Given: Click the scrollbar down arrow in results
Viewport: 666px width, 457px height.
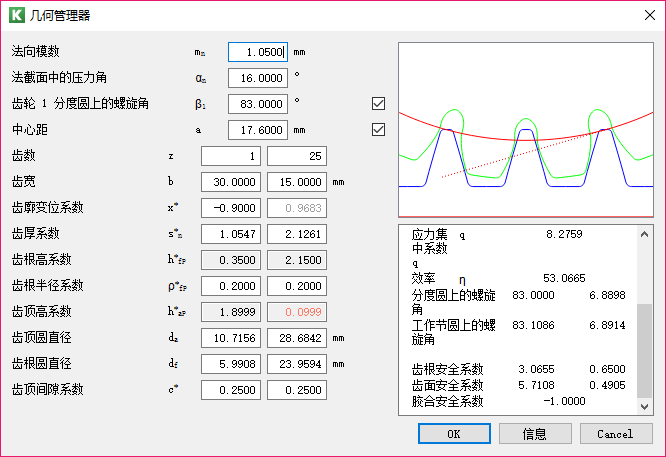Looking at the screenshot, I should click(x=644, y=407).
